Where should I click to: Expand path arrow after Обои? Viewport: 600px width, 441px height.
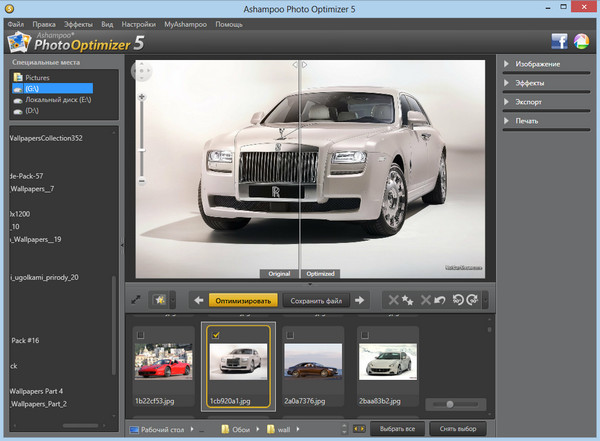coord(258,429)
